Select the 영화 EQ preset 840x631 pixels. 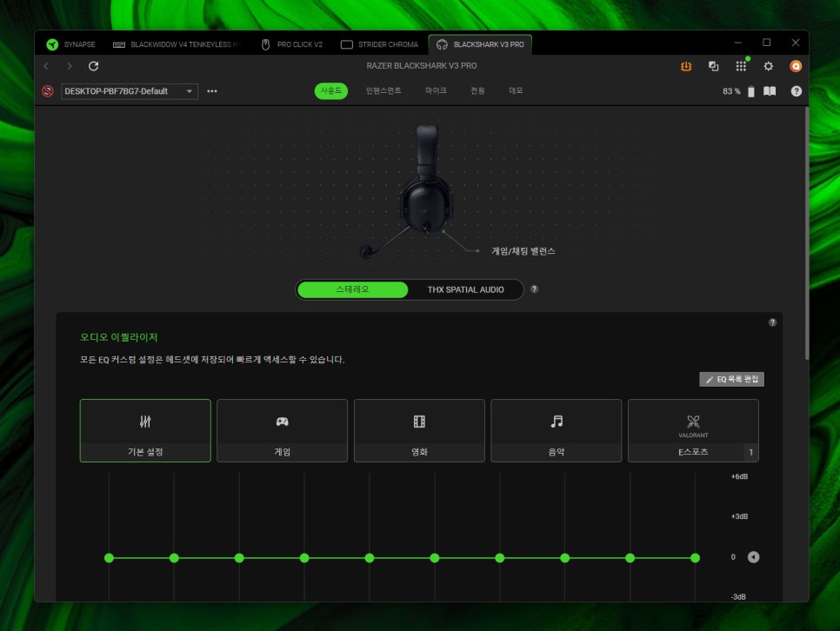click(419, 430)
